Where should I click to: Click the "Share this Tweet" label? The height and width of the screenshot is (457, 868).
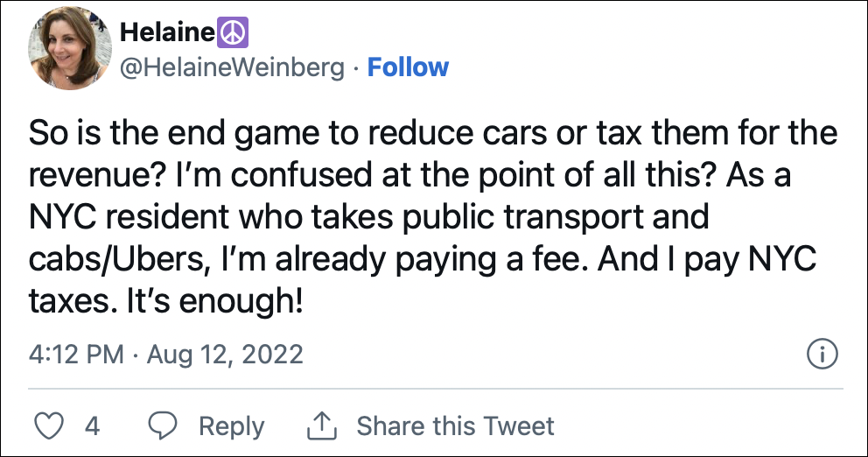click(455, 426)
